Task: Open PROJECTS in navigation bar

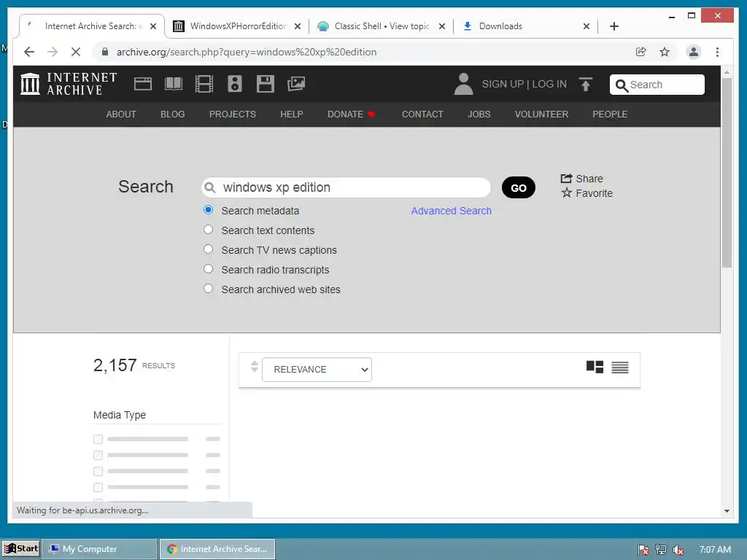Action: pos(233,114)
